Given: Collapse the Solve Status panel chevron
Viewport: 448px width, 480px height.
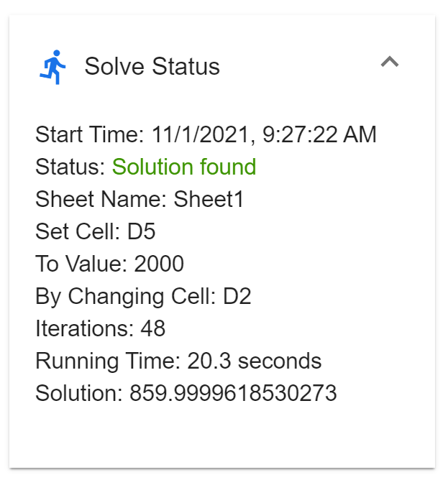Looking at the screenshot, I should coord(389,63).
